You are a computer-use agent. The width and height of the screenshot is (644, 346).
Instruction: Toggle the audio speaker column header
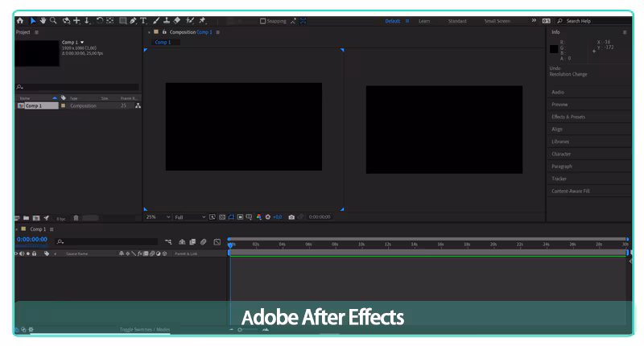[x=22, y=253]
